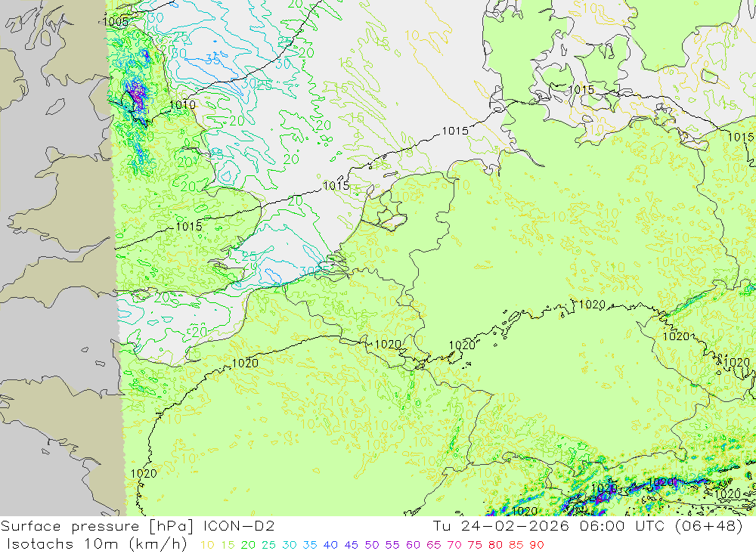Pick the '65' legend value
The width and height of the screenshot is (756, 554).
tap(433, 545)
